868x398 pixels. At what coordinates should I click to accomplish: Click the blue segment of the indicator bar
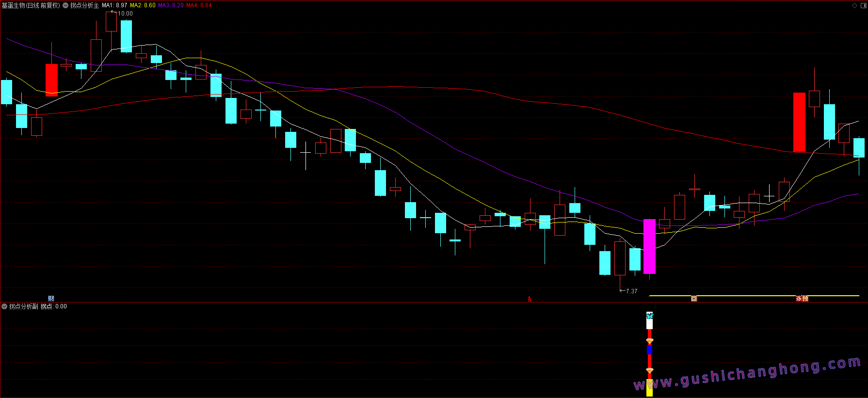(x=650, y=350)
